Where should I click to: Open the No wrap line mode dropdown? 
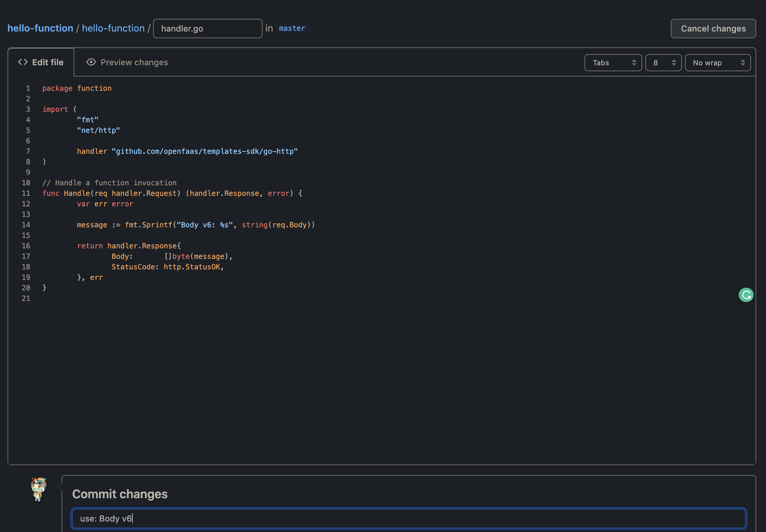click(x=717, y=63)
